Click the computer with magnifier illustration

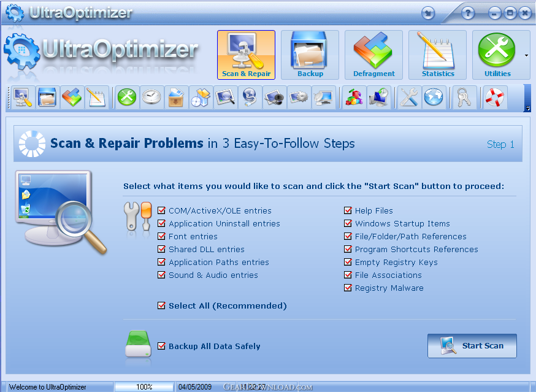61,212
